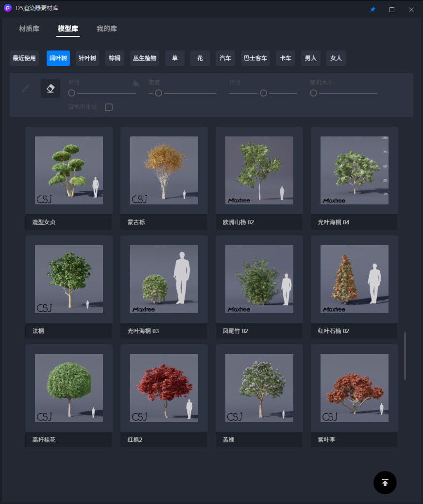
Task: Click the vertical scrollbar thumb
Action: (x=405, y=355)
